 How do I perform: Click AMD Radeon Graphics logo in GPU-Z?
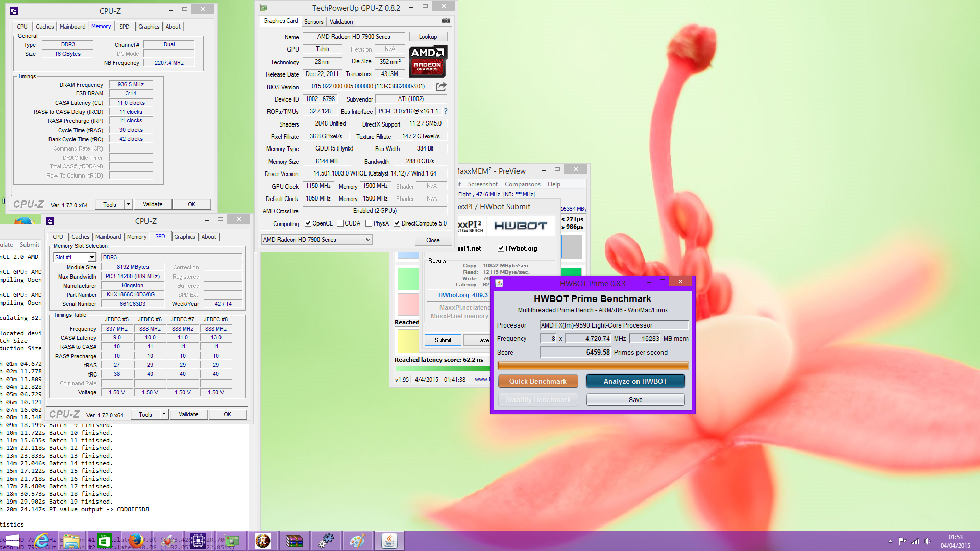click(x=428, y=61)
